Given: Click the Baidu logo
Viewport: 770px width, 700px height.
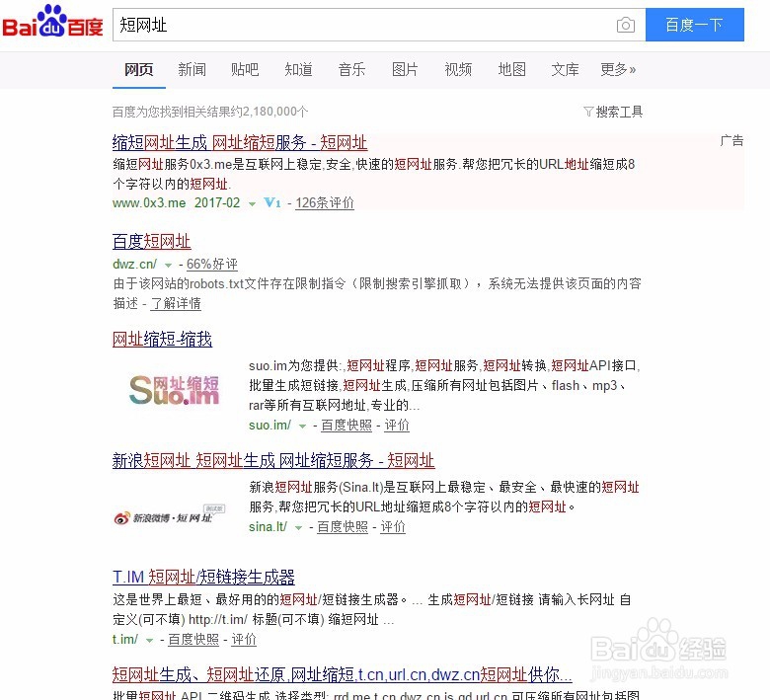Looking at the screenshot, I should click(52, 22).
